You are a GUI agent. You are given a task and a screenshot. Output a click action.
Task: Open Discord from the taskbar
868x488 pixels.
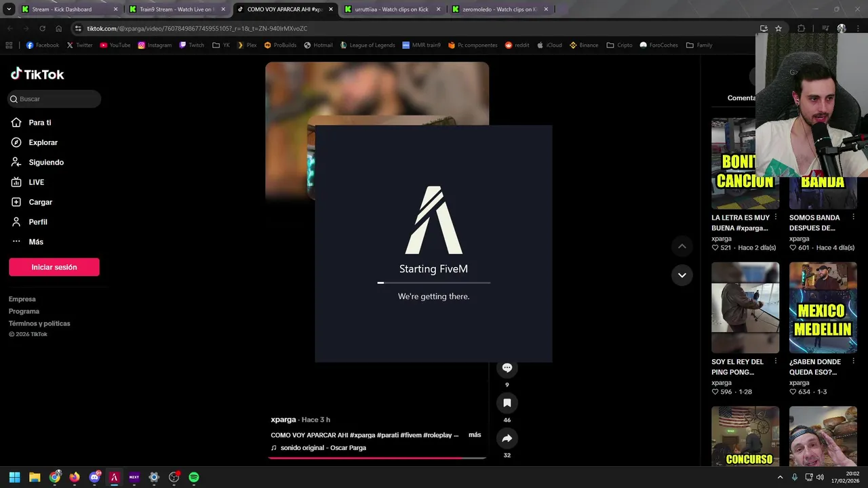[94, 477]
